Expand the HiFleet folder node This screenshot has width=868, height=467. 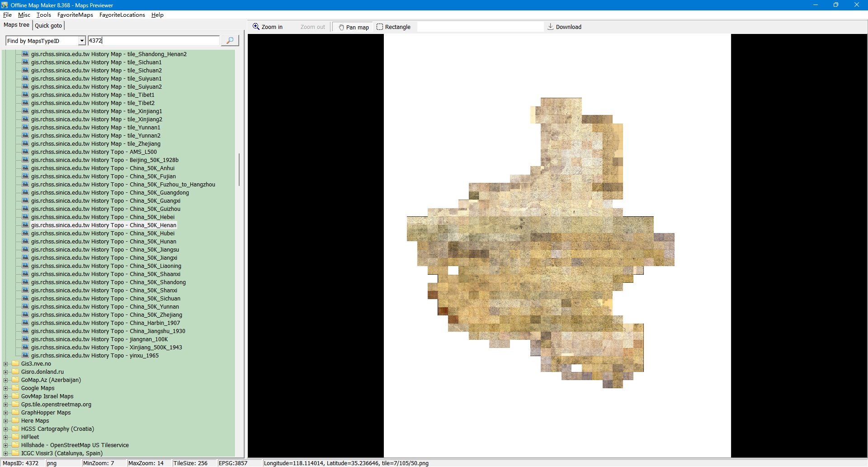[x=6, y=437]
